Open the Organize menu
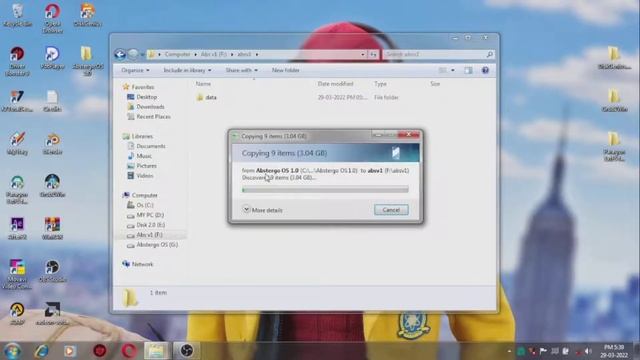Screen dimensions: 640x360 pyautogui.click(x=135, y=70)
